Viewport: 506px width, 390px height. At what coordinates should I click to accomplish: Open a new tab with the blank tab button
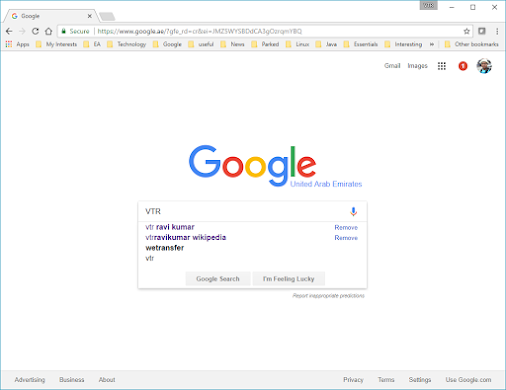[107, 16]
